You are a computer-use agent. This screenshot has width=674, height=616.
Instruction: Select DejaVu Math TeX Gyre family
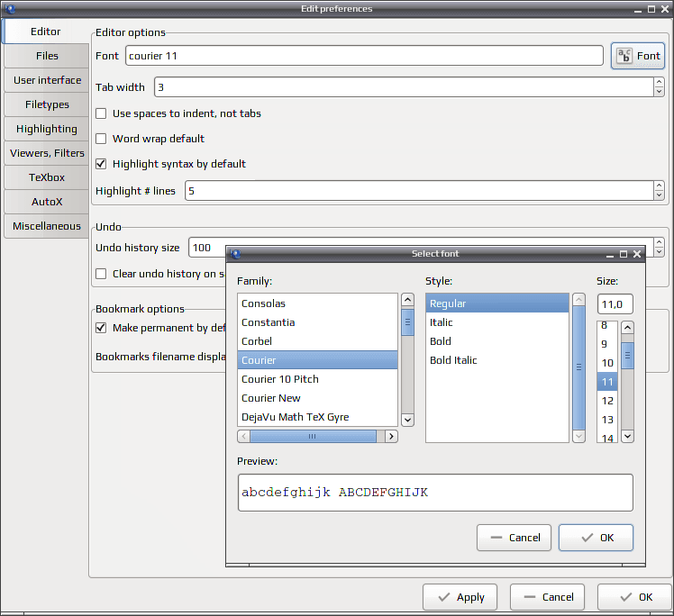(318, 417)
